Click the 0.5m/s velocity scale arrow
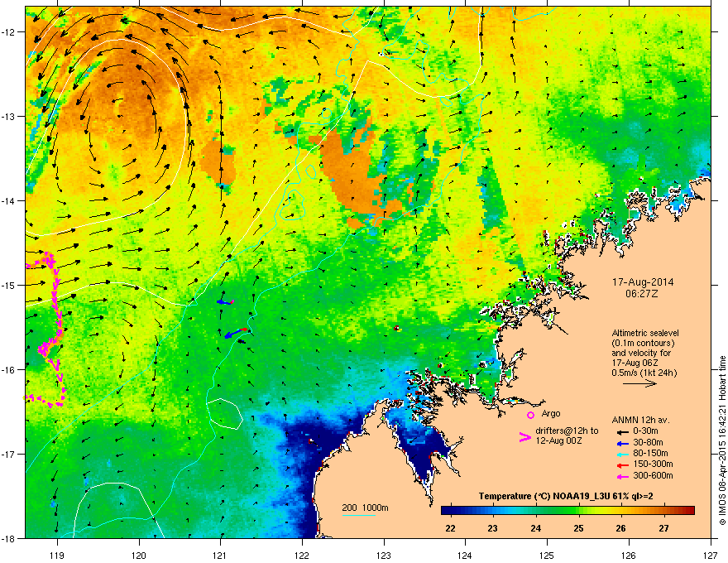 point(639,383)
